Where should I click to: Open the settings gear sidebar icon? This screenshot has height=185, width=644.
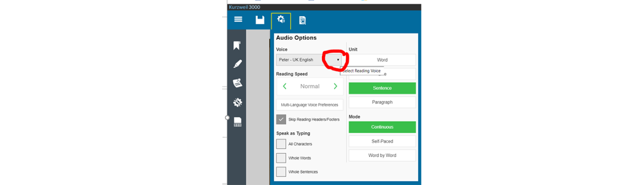click(x=237, y=102)
